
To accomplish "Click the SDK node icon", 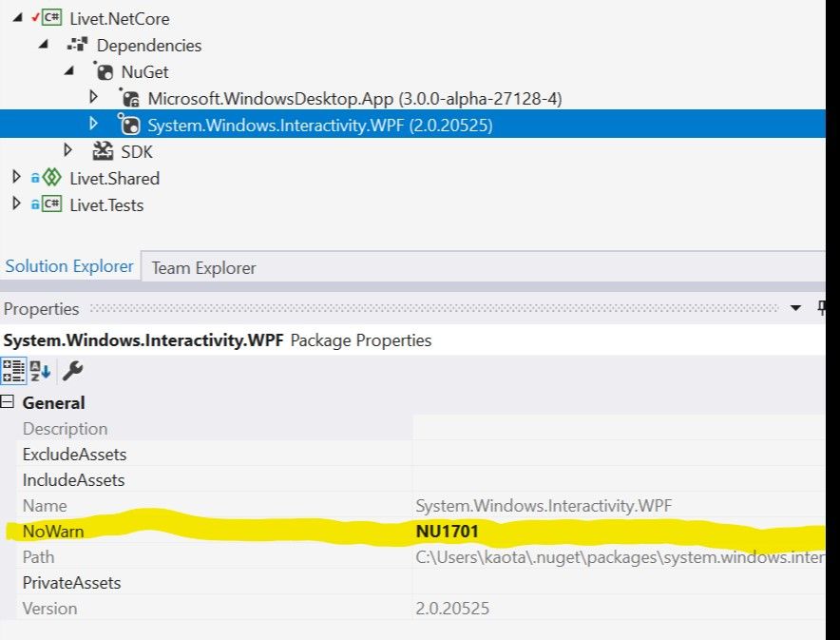I will click(103, 151).
